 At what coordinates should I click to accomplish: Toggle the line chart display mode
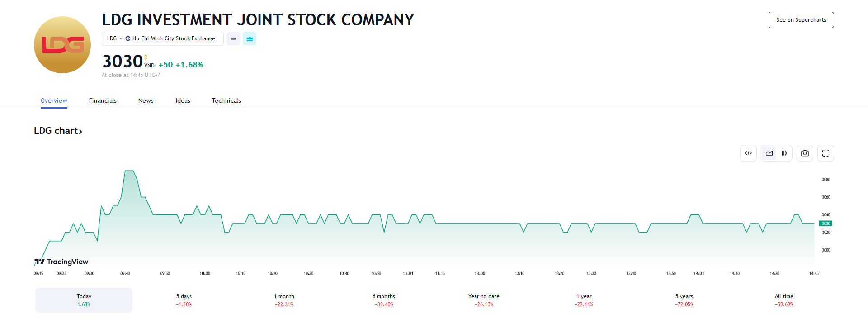click(769, 153)
